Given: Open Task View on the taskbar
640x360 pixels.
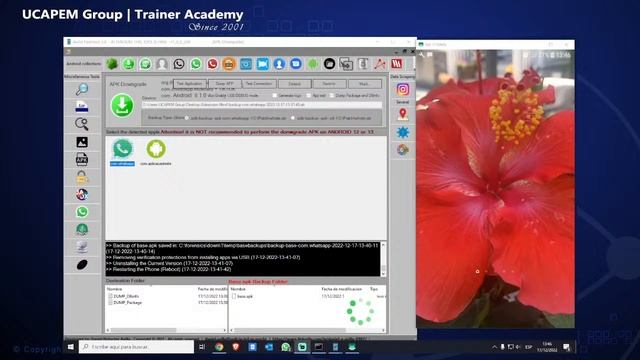Looking at the screenshot, I should point(202,347).
